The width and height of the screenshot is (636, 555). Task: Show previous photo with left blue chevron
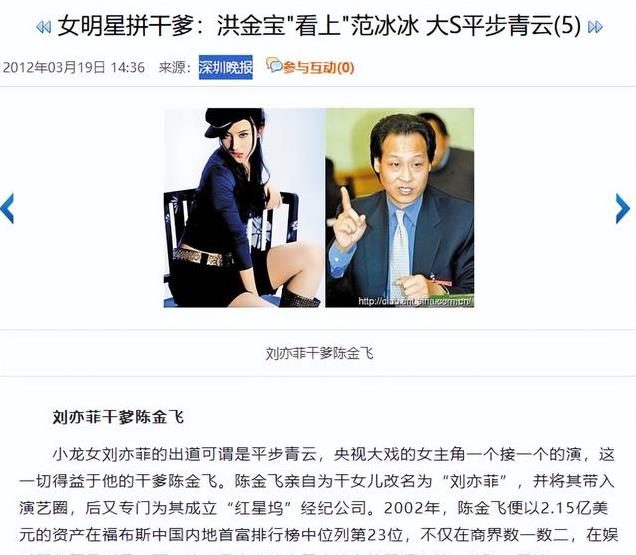tap(7, 208)
